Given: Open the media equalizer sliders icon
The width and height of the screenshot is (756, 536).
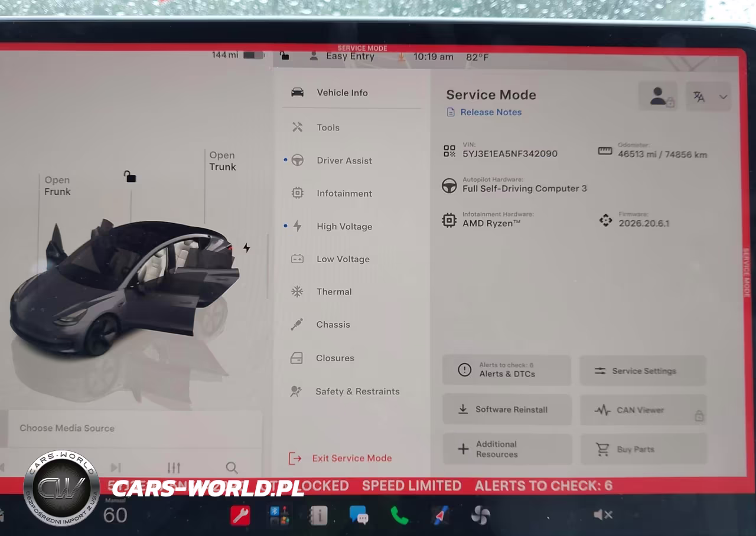Looking at the screenshot, I should pyautogui.click(x=174, y=468).
